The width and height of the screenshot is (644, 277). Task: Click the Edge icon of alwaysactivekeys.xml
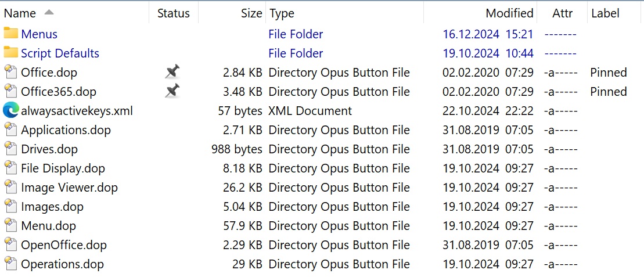click(10, 110)
